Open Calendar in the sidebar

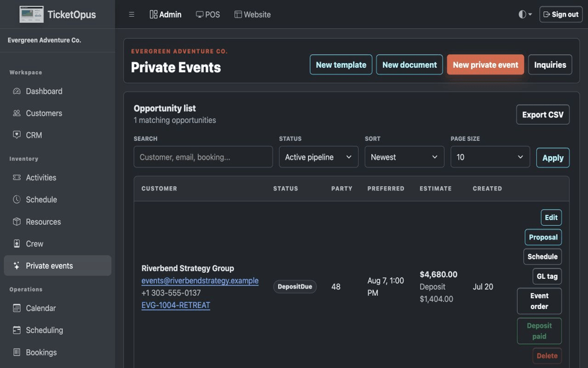pos(58,308)
